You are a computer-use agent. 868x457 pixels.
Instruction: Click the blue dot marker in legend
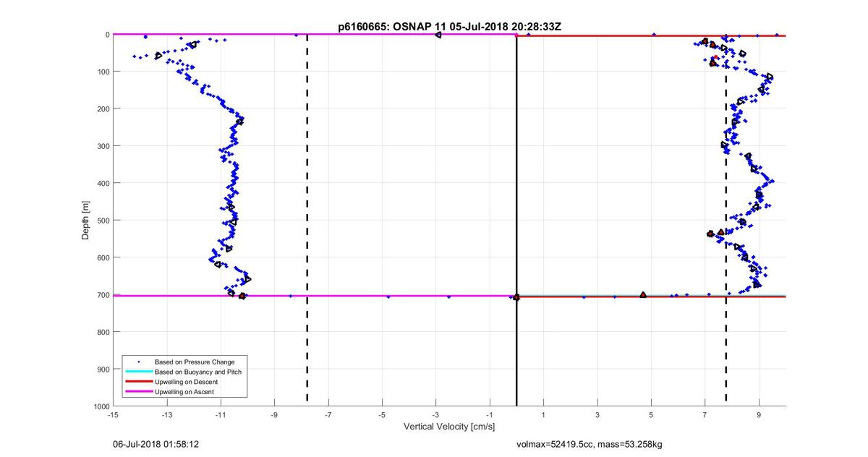tap(137, 362)
